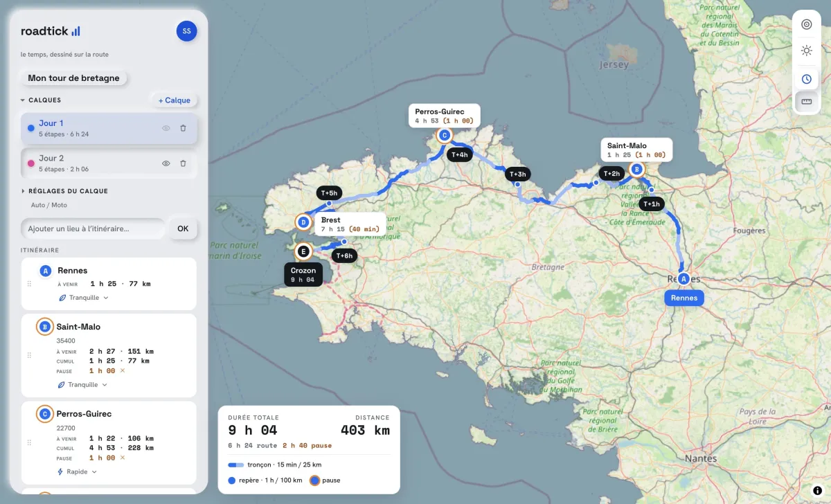Delete the Jour 1 layer
Image resolution: width=831 pixels, height=504 pixels.
click(183, 128)
